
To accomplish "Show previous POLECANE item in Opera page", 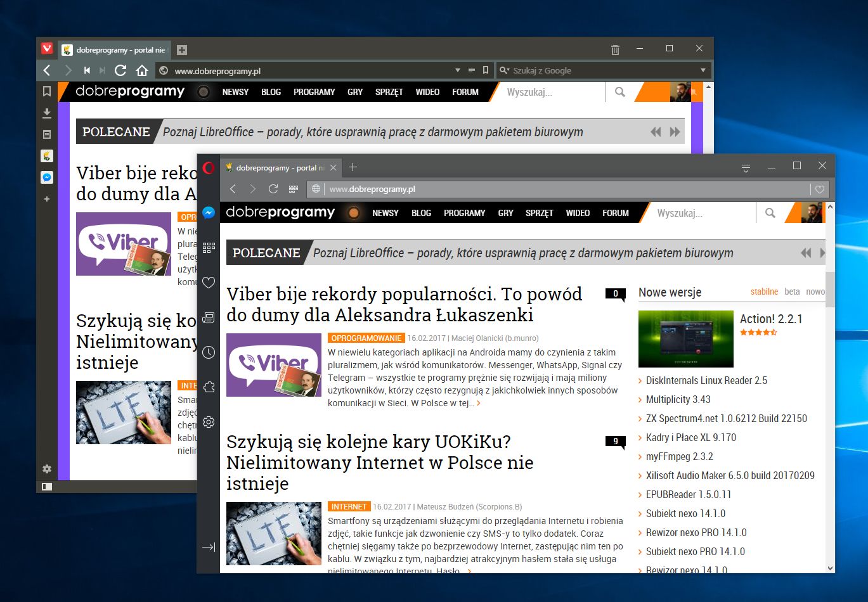I will pyautogui.click(x=806, y=253).
